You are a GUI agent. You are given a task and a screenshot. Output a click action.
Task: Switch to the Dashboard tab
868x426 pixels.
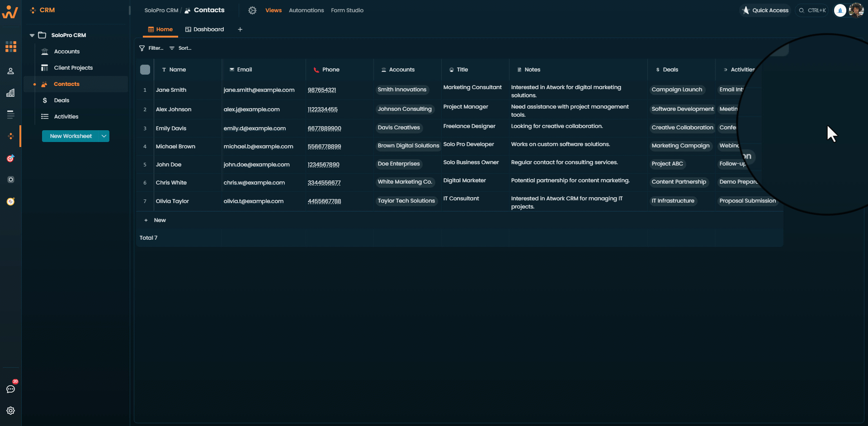point(204,29)
